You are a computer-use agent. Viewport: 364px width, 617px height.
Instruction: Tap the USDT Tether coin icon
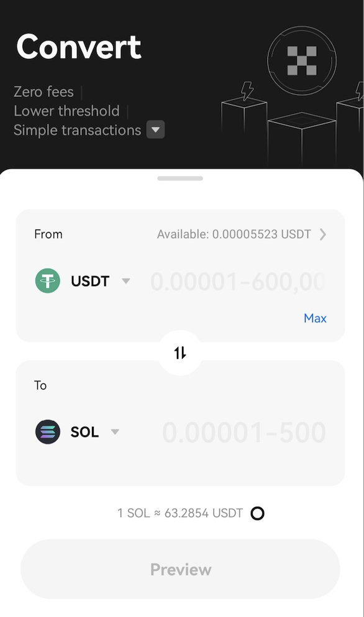coord(48,281)
